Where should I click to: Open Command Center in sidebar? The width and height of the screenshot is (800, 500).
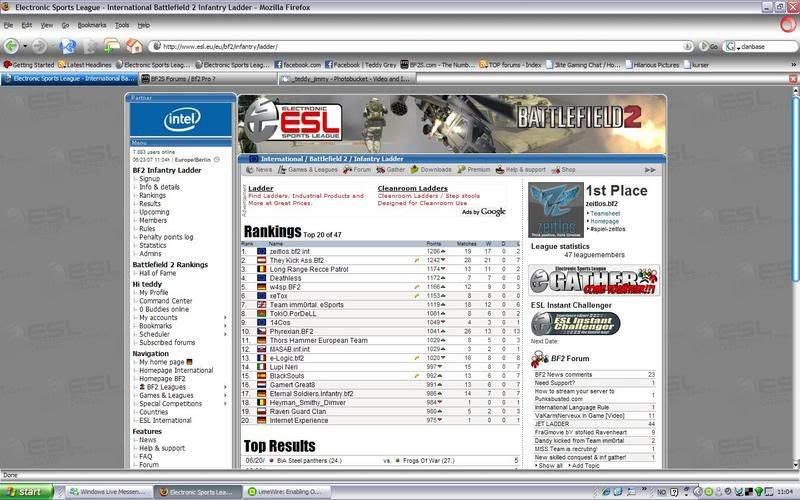[166, 301]
